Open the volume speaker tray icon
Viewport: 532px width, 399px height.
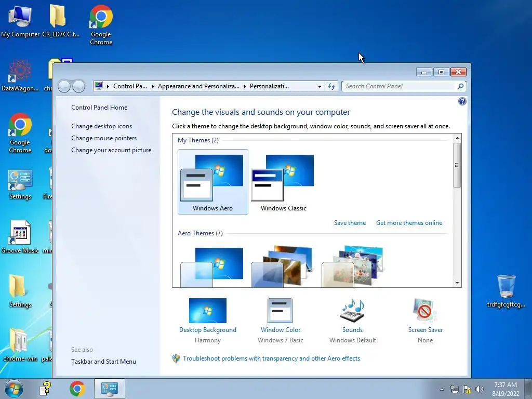(480, 389)
